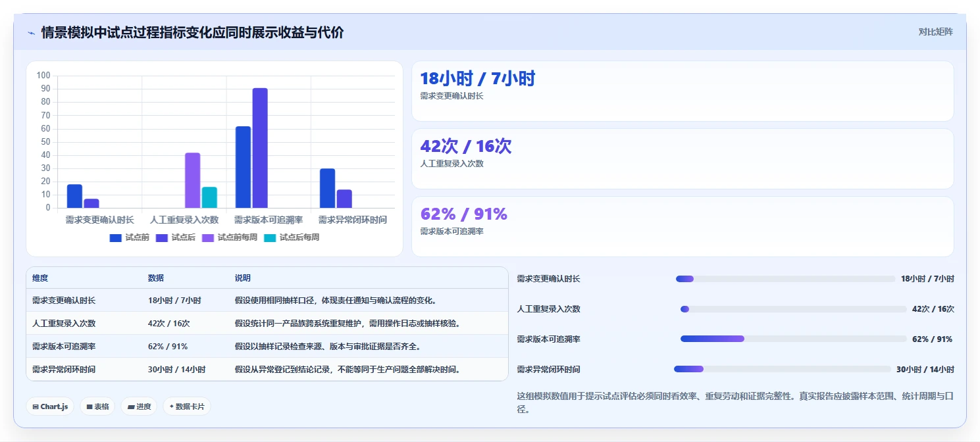The width and height of the screenshot is (980, 442).
Task: Click the 50 tick on the chart y-axis
Action: point(45,142)
